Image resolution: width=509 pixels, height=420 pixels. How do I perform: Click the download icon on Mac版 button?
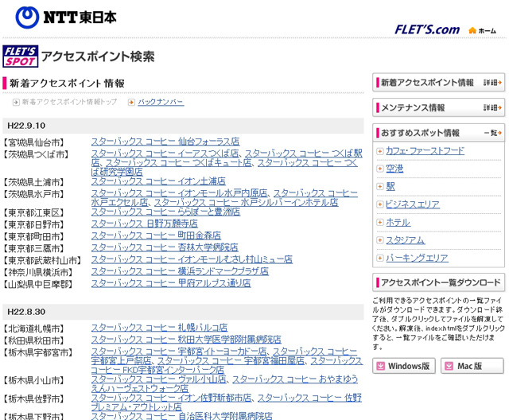[x=449, y=366]
